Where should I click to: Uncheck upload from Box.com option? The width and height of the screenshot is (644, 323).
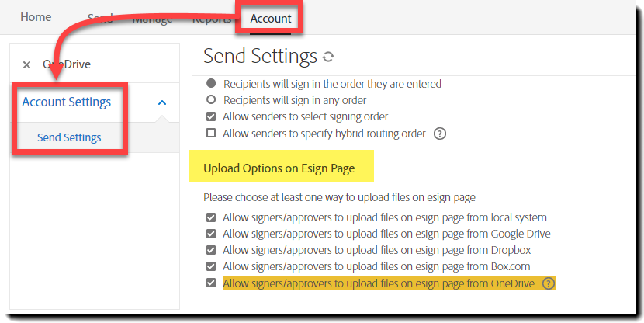210,266
